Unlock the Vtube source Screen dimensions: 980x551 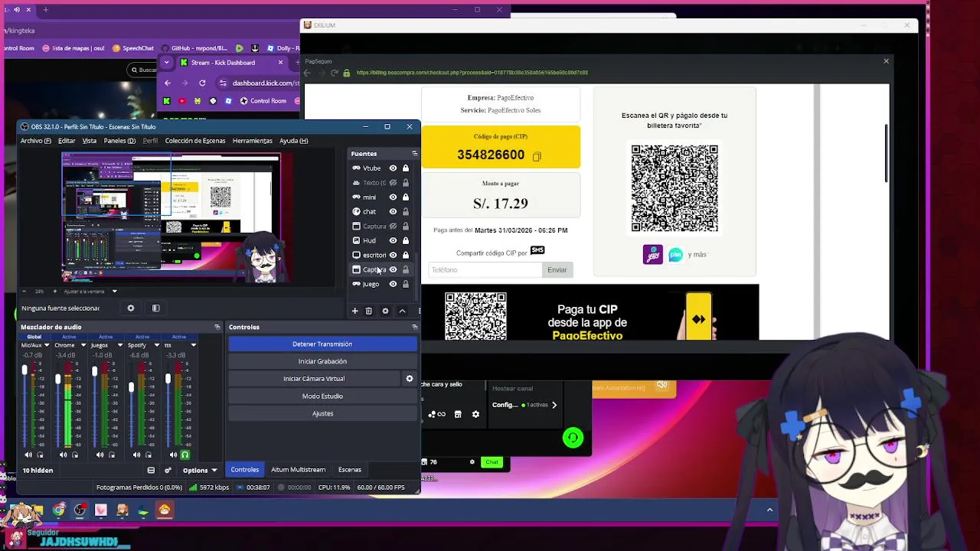(406, 168)
